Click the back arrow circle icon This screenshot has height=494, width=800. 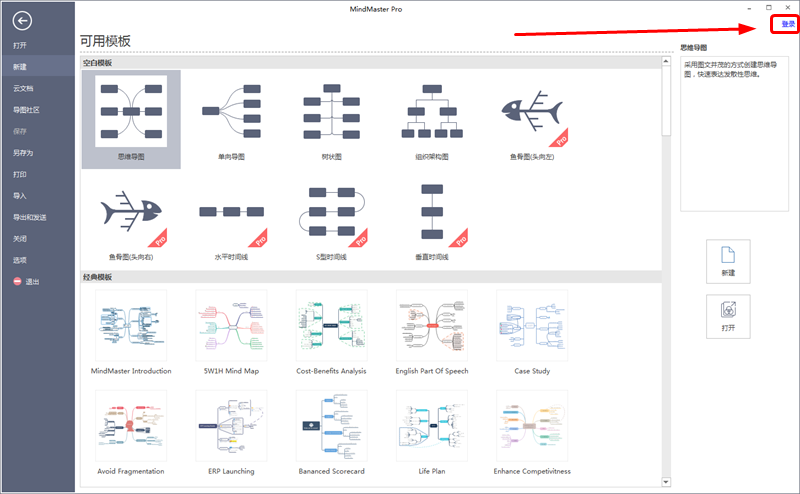click(22, 21)
